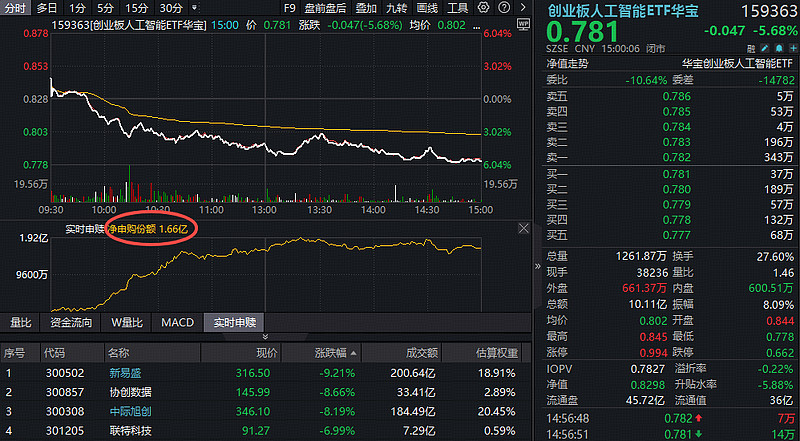Screen dimensions: 800x441
Task: Toggle 盘前盘后 pre/post market display
Action: pos(325,8)
